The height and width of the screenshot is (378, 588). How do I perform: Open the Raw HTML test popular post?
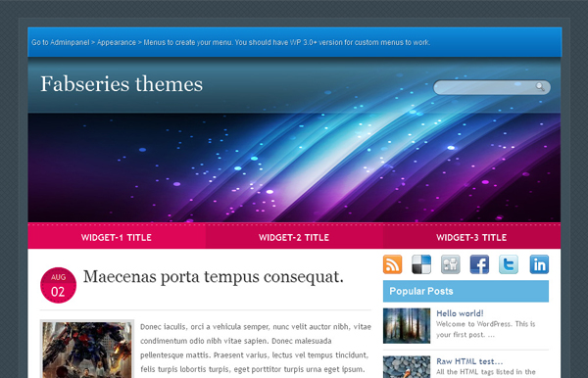[x=469, y=361]
